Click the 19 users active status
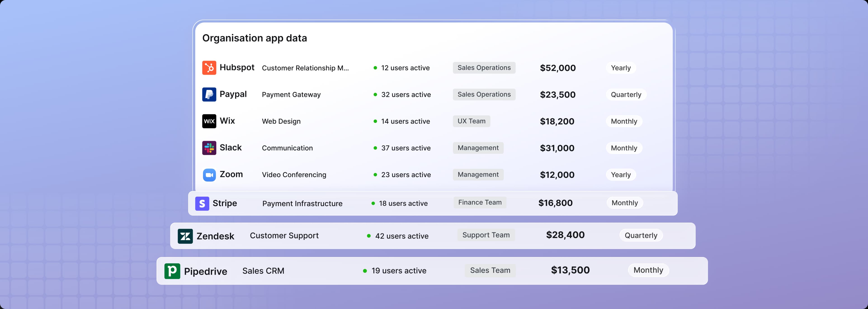Screen dimensions: 868x309 coord(395,271)
